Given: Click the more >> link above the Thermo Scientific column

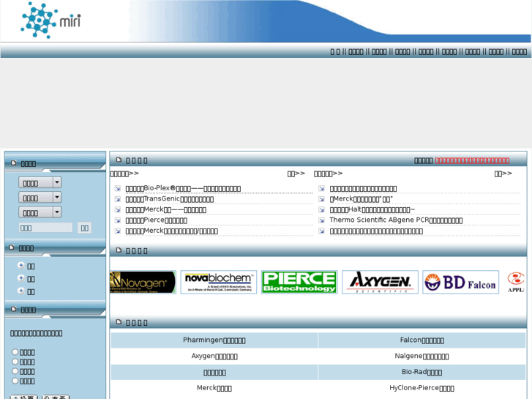Looking at the screenshot, I should 503,174.
